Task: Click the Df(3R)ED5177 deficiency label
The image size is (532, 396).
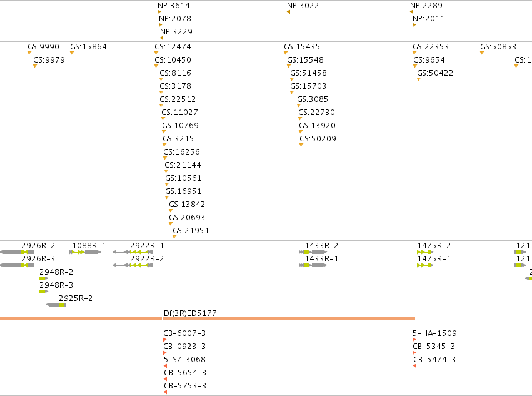Action: [x=190, y=313]
